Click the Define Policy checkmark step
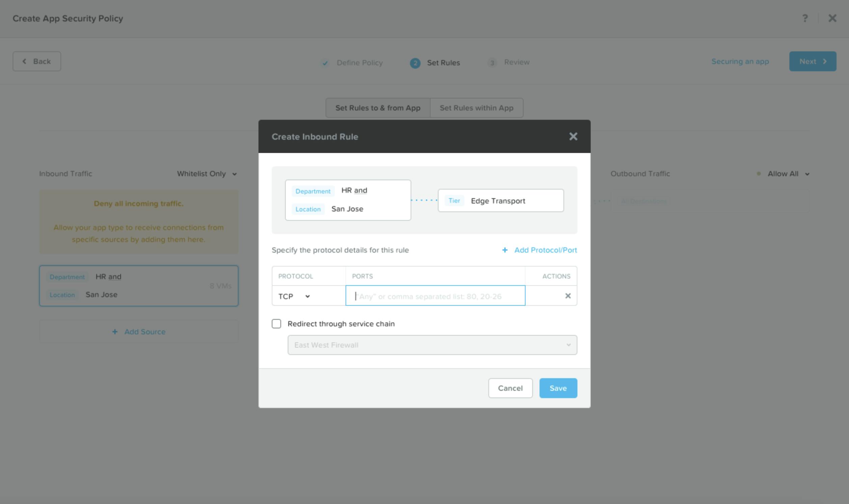Viewport: 849px width, 504px height. coord(325,63)
